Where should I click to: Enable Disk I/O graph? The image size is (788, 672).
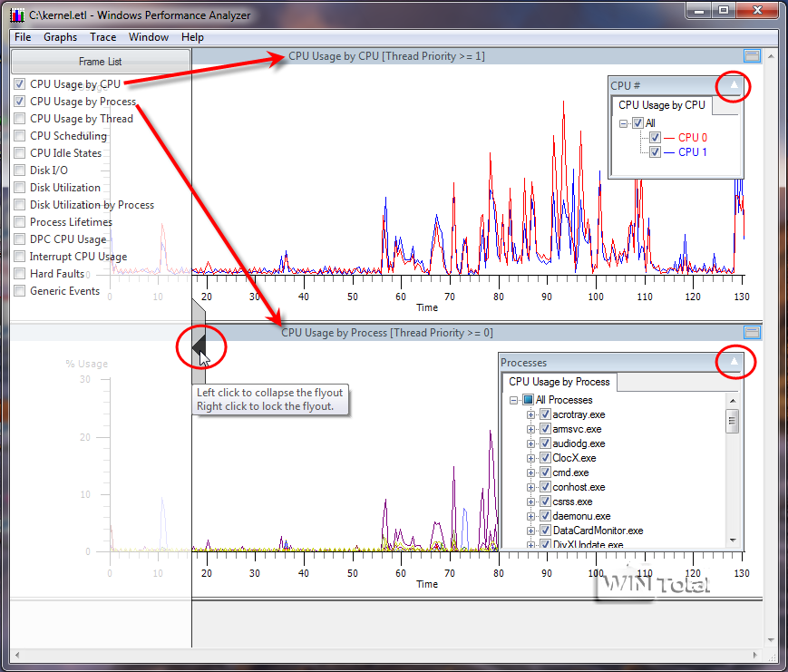coord(20,170)
